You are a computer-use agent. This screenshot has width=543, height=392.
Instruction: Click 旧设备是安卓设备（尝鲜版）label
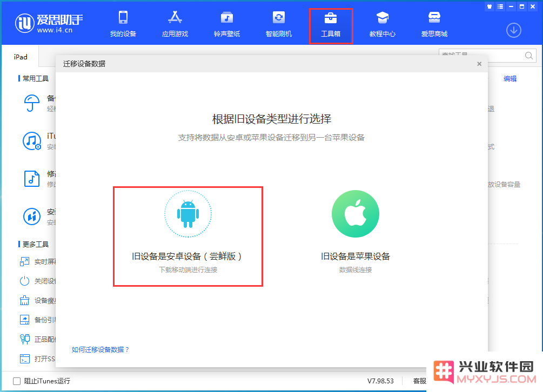point(187,256)
